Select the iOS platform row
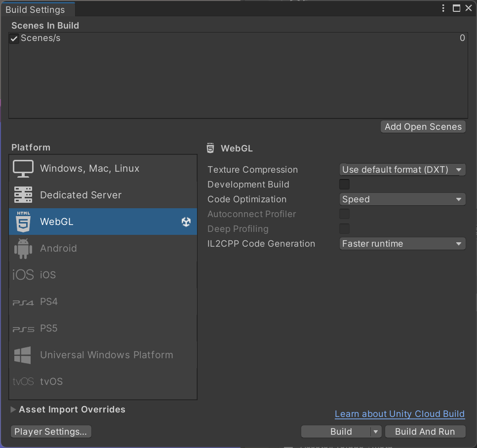The height and width of the screenshot is (448, 477). (x=103, y=275)
